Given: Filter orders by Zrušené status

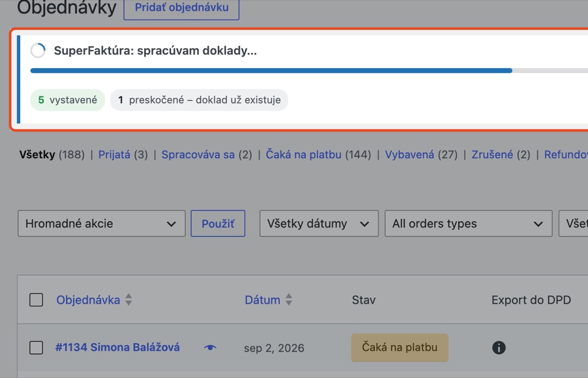Looking at the screenshot, I should pos(492,155).
